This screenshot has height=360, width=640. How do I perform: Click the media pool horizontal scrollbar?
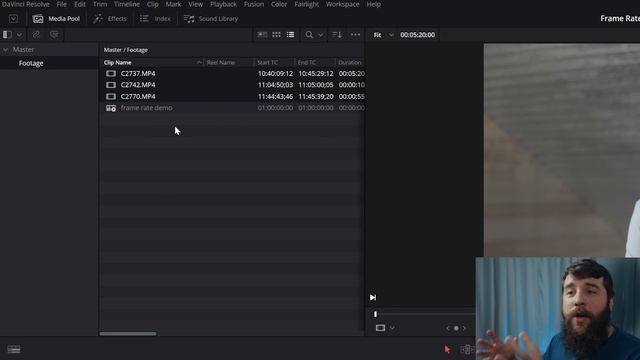tap(128, 333)
